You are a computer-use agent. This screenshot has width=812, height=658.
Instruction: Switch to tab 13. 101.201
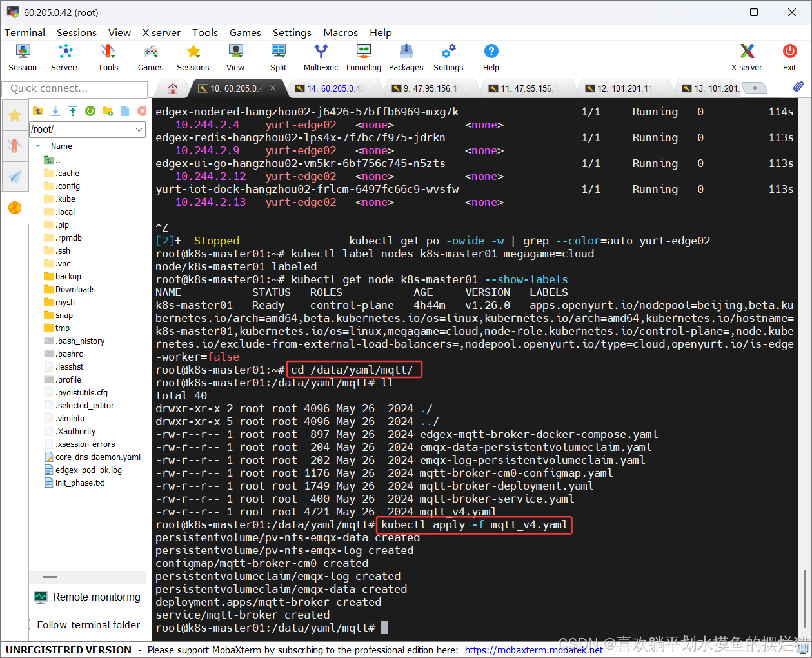[709, 88]
